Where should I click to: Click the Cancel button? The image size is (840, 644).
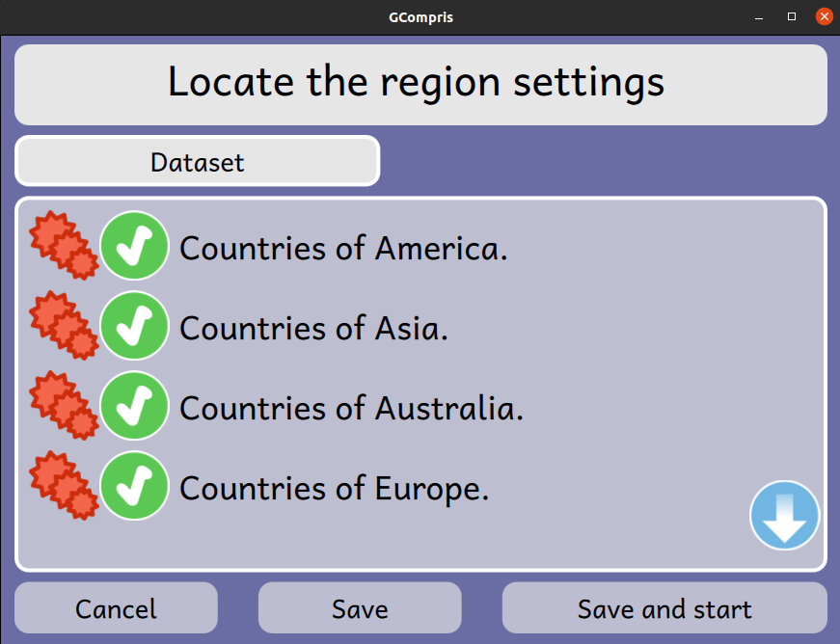117,608
